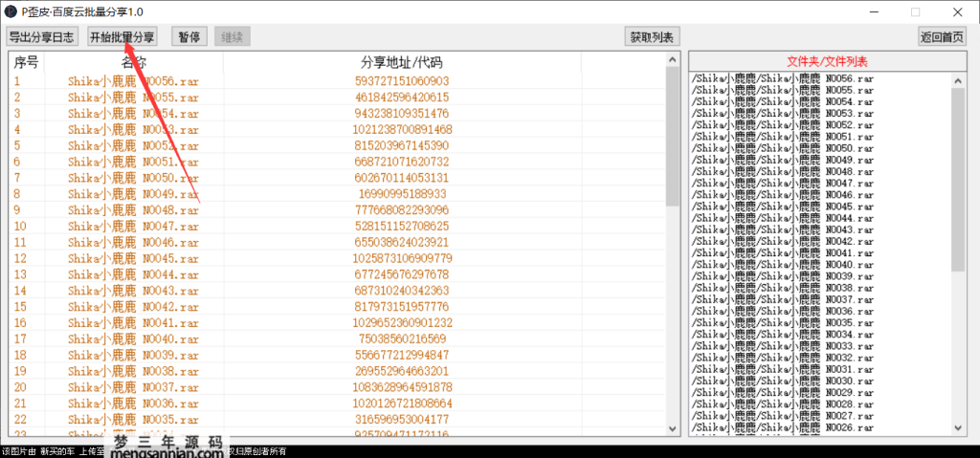Select file list entry ending N0034.rar

[783, 335]
